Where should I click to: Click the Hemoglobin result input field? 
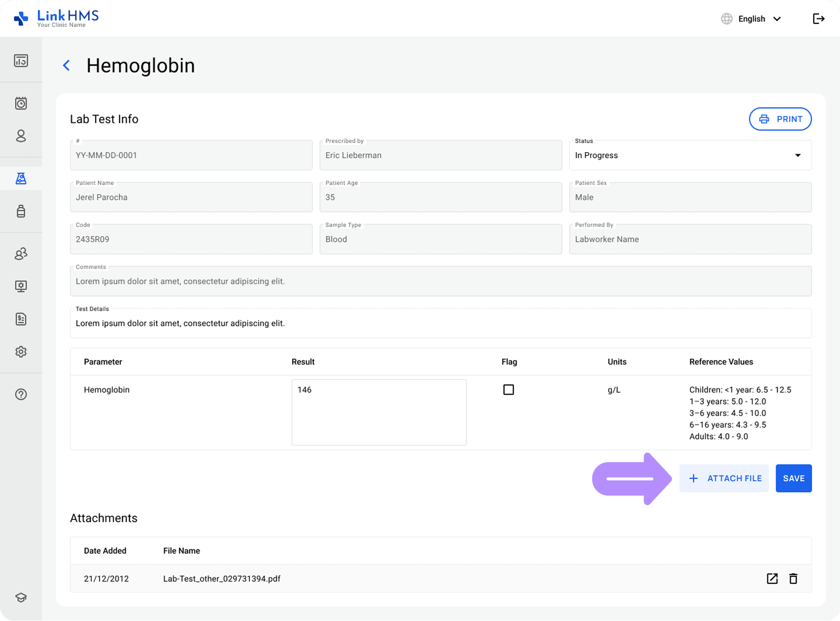[379, 412]
